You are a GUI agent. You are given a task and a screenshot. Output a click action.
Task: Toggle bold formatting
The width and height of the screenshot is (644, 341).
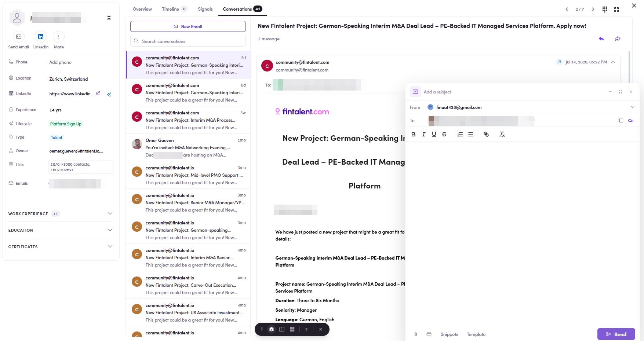point(414,134)
